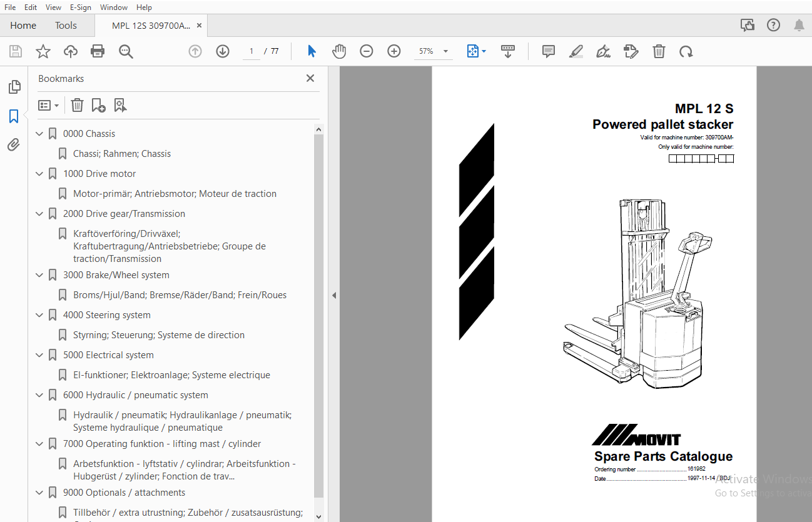Open the Help menu
This screenshot has height=522, width=812.
pos(144,8)
